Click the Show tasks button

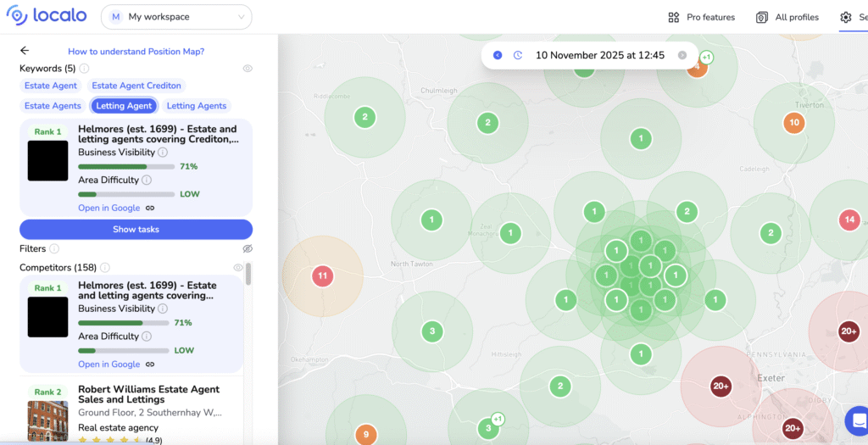pos(136,230)
